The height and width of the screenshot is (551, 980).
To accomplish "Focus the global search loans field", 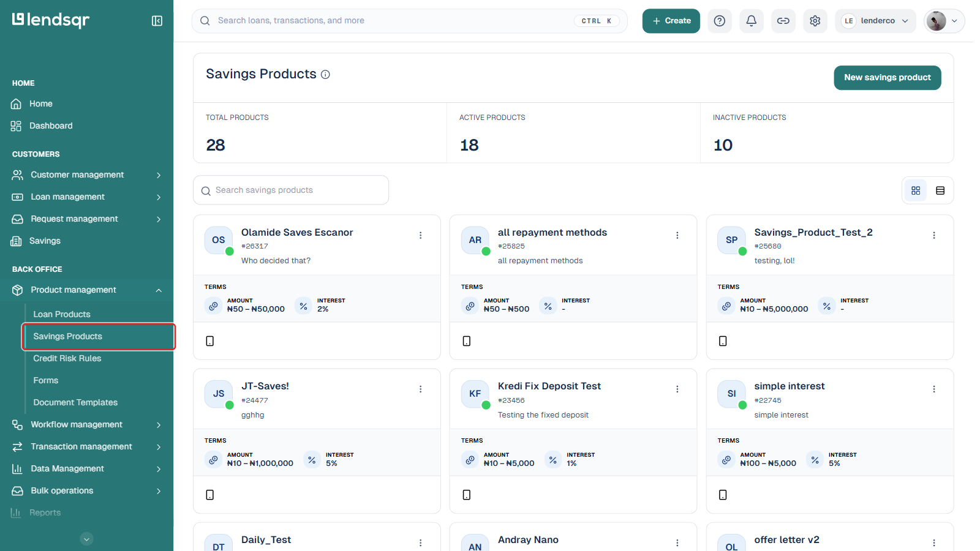I will click(410, 21).
